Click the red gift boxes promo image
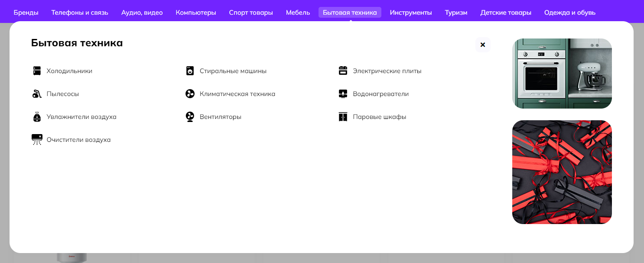 (x=562, y=172)
